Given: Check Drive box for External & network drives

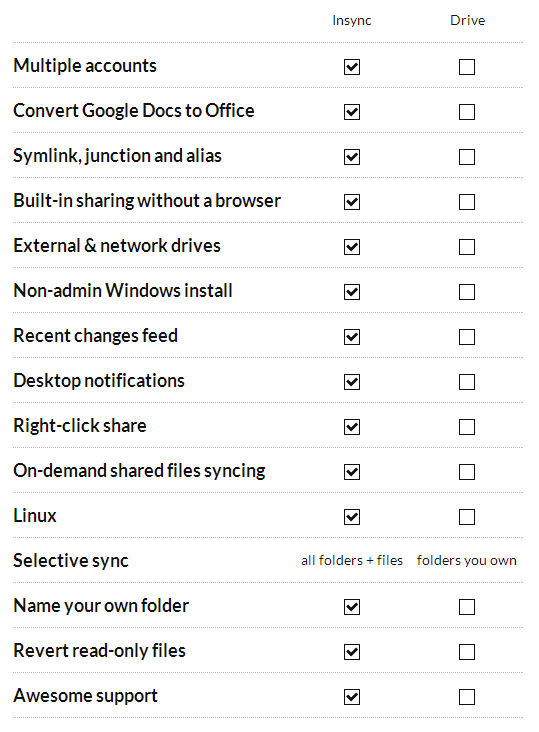Looking at the screenshot, I should [x=467, y=247].
